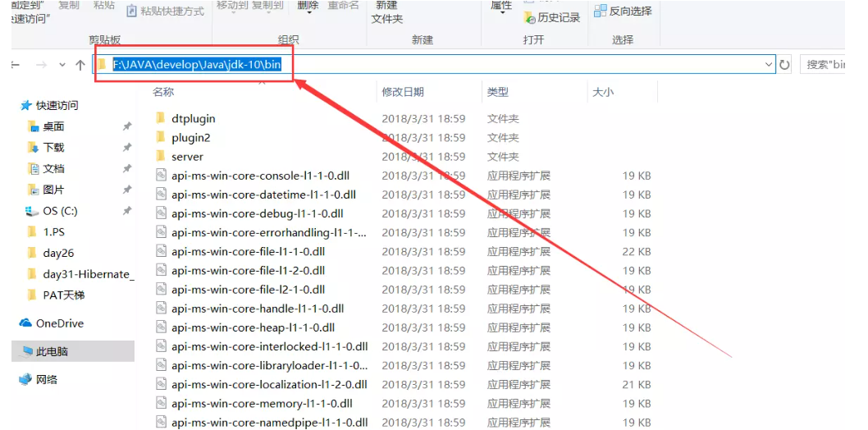The height and width of the screenshot is (430, 868).
Task: Open 下载 downloads folder in sidebar
Action: pyautogui.click(x=47, y=147)
